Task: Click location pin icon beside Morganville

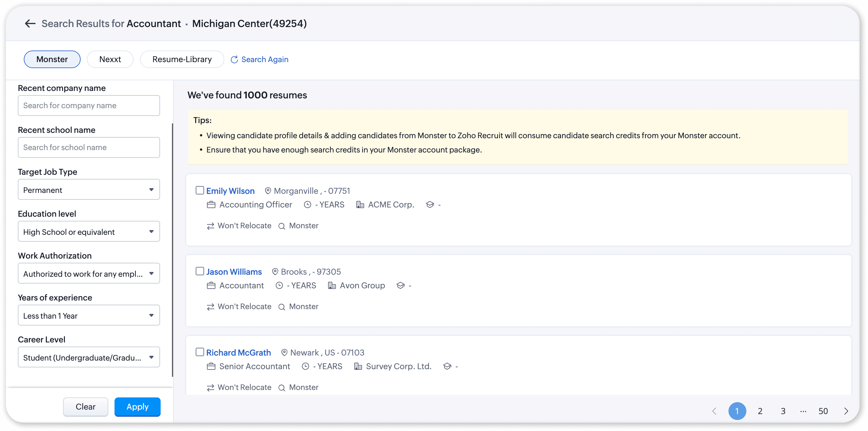Action: tap(268, 191)
